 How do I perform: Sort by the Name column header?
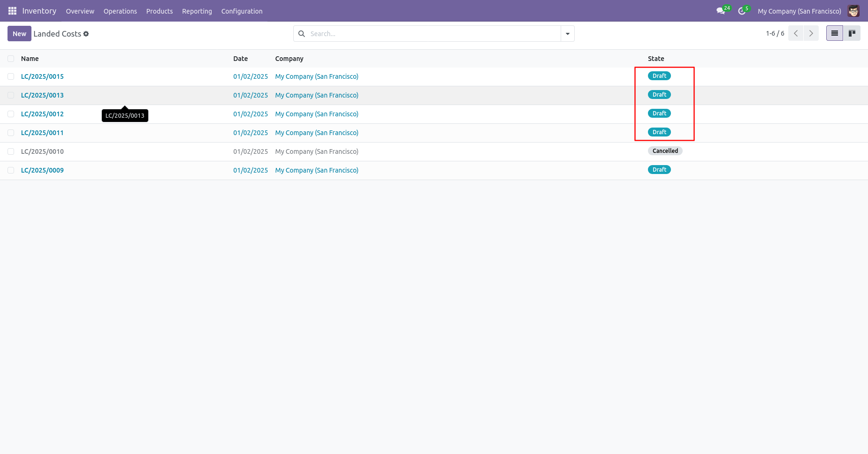point(30,59)
